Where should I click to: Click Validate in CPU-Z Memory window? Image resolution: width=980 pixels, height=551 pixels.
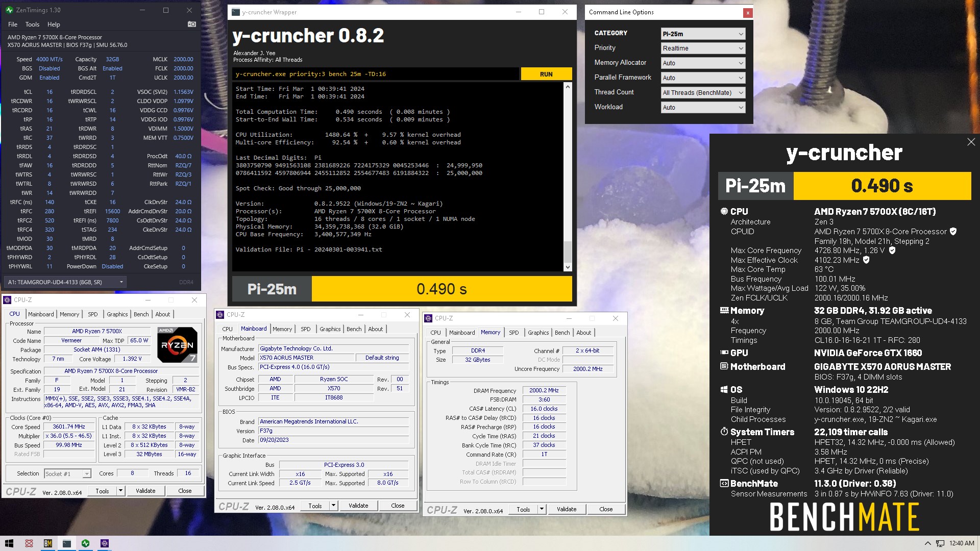[x=567, y=509]
